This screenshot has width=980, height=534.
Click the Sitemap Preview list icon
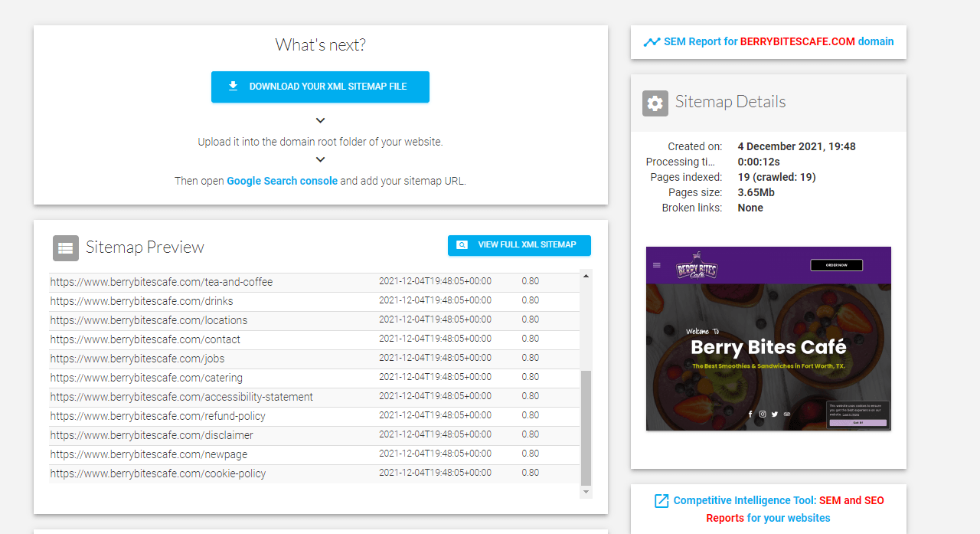coord(66,247)
